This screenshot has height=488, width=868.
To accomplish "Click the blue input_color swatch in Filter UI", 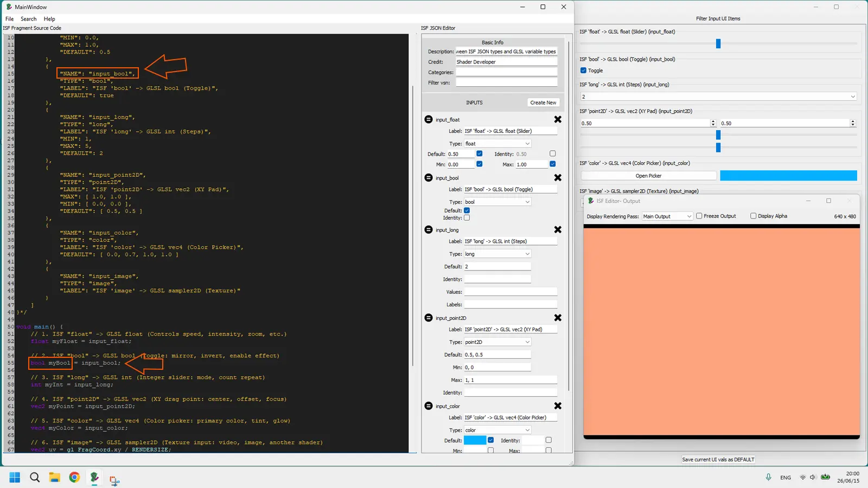I will (x=788, y=176).
